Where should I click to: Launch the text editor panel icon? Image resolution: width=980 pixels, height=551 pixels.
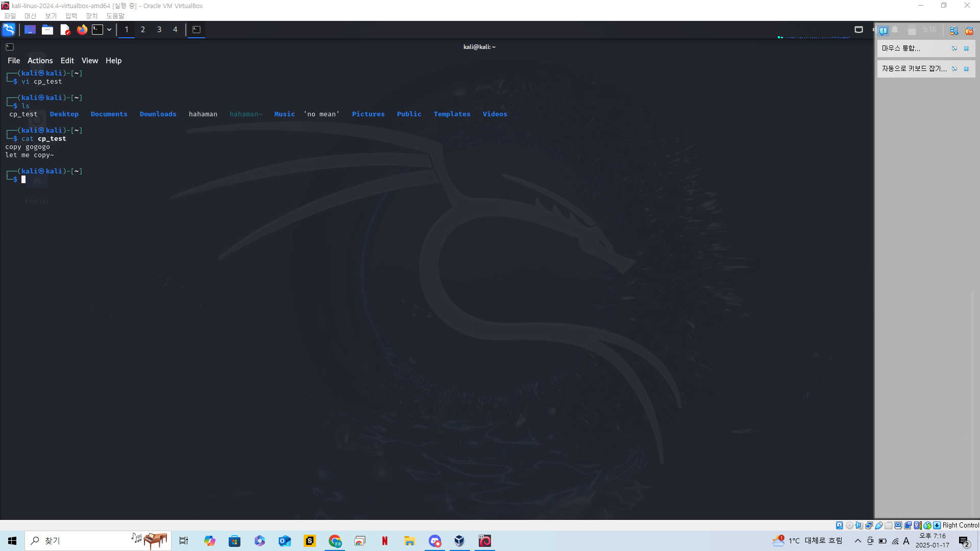tap(65, 30)
